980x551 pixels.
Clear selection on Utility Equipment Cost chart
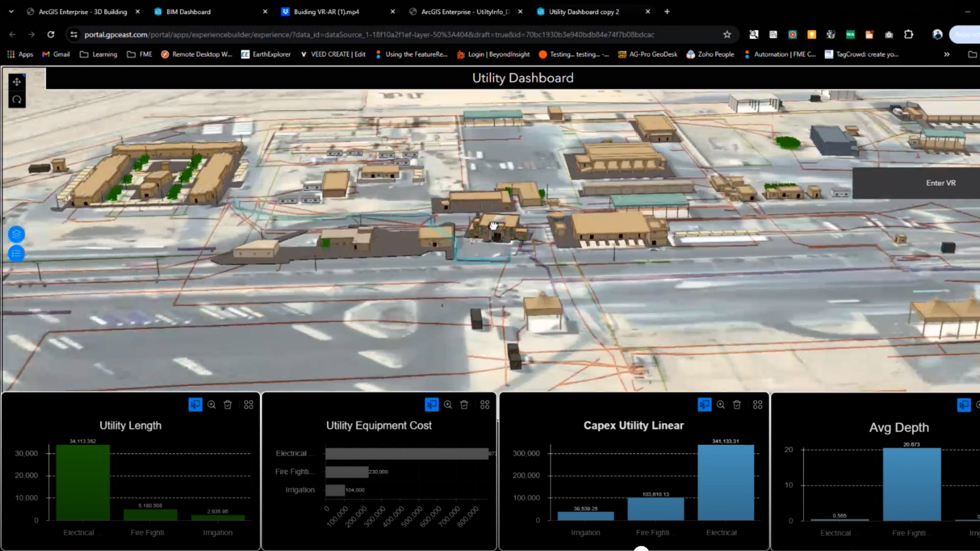pyautogui.click(x=464, y=404)
